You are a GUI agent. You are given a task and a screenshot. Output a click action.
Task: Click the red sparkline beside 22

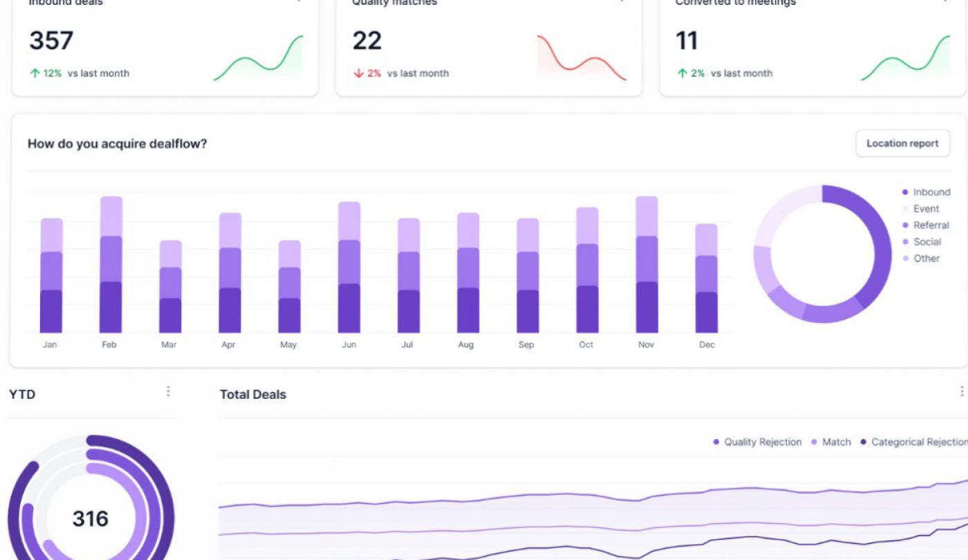(x=582, y=58)
